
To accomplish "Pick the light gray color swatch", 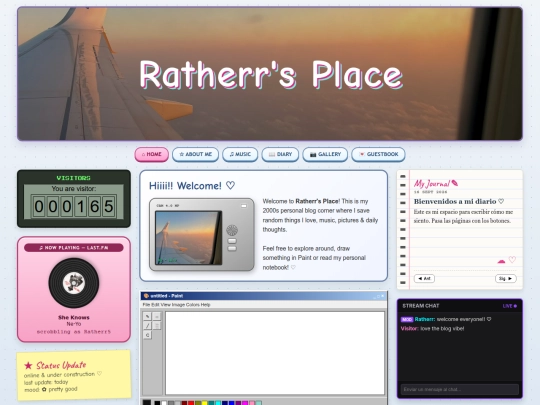I will coord(177,403).
